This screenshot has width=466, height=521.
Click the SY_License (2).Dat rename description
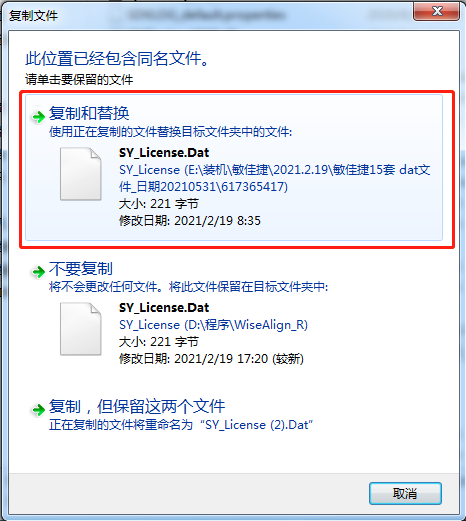[181, 425]
